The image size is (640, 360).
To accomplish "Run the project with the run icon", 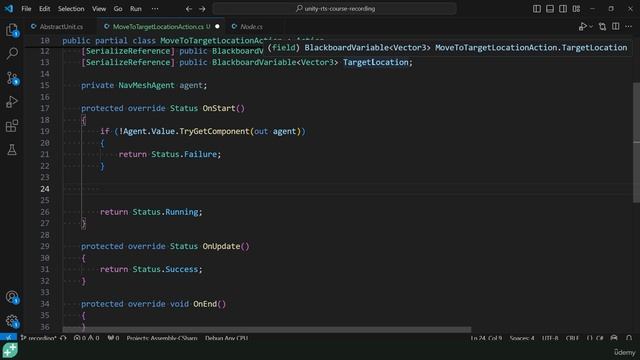I will (x=582, y=27).
